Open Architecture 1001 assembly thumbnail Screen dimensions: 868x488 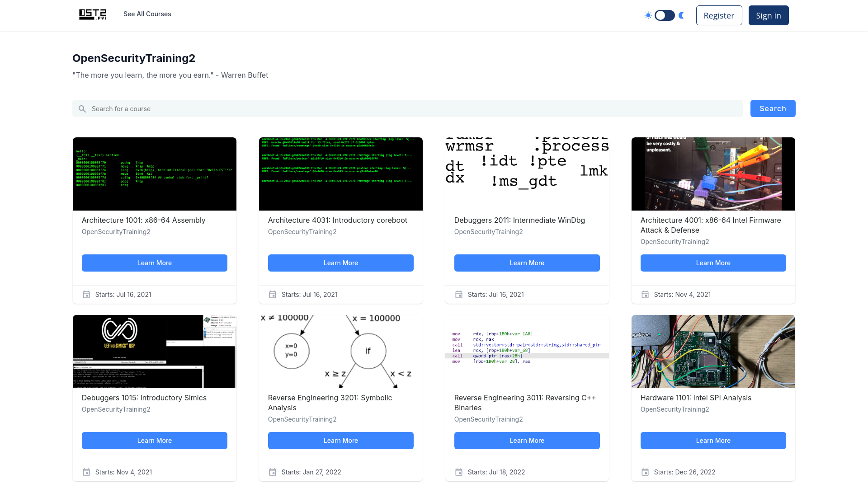(155, 174)
